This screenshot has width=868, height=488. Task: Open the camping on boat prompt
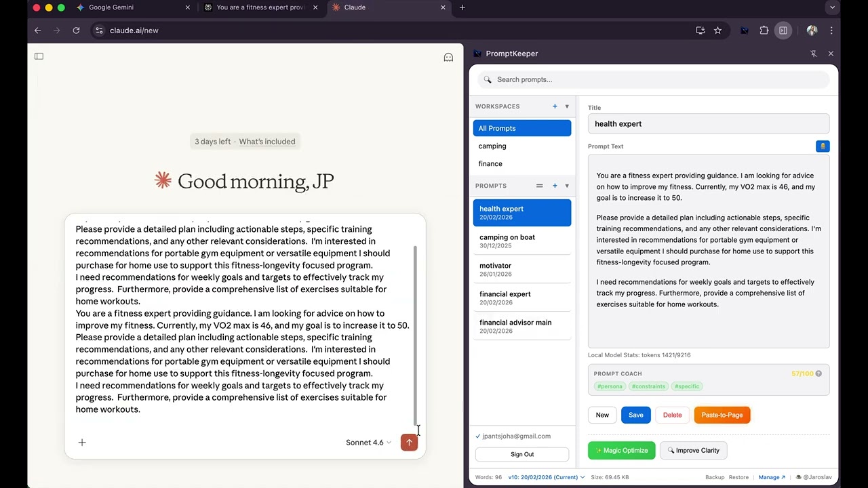pos(522,241)
